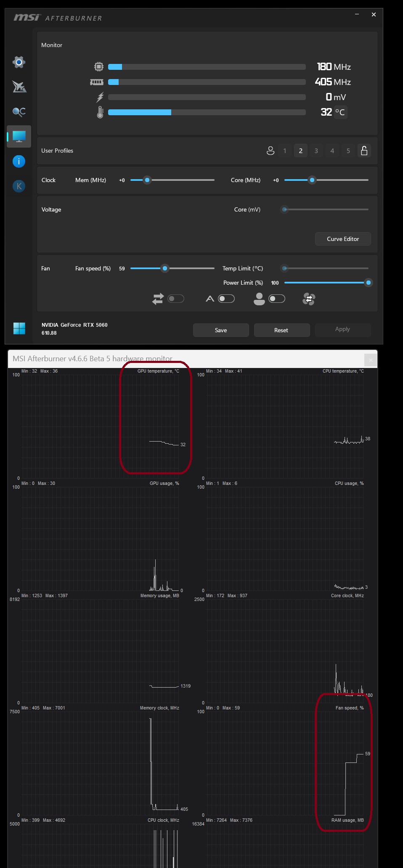The image size is (403, 868).
Task: Select user profile 4
Action: pyautogui.click(x=332, y=151)
